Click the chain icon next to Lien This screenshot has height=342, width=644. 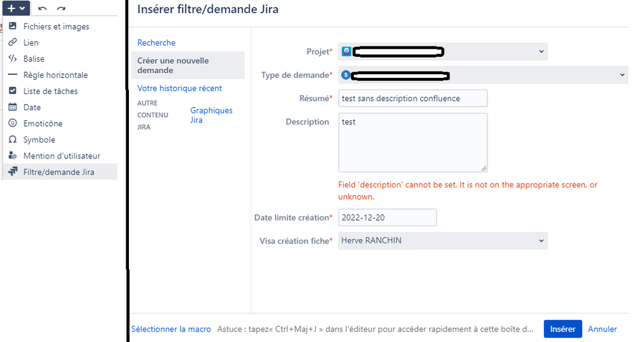click(x=13, y=43)
